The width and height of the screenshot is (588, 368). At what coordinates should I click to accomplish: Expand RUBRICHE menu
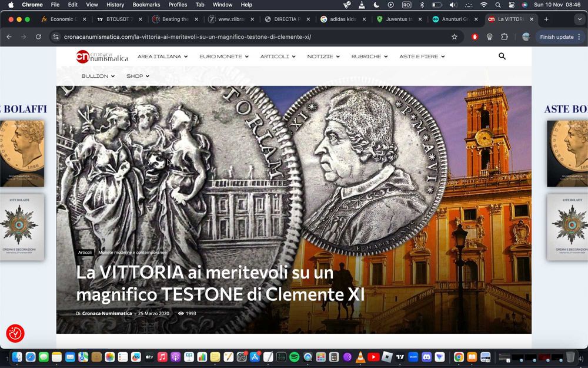point(369,57)
